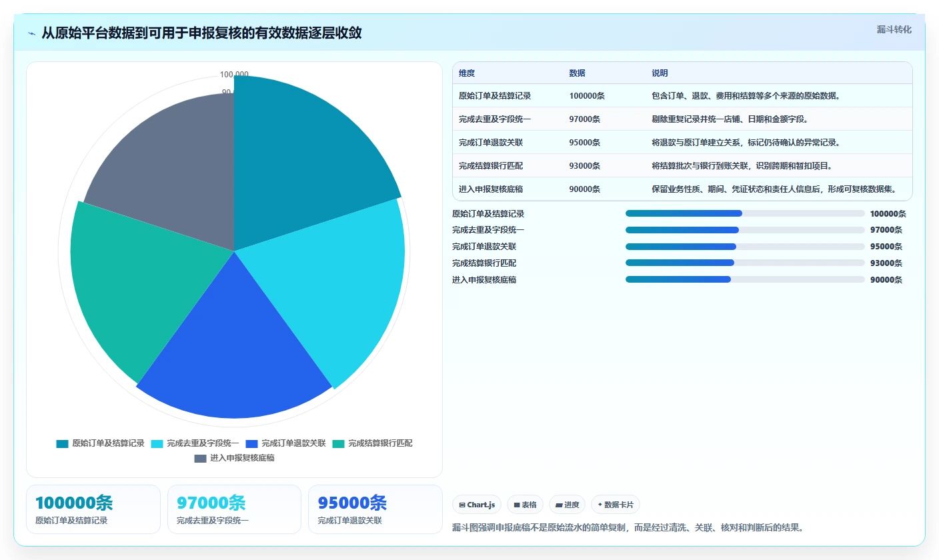Click the lightning icon beside the page title
Viewport: 939px width, 560px height.
32,33
